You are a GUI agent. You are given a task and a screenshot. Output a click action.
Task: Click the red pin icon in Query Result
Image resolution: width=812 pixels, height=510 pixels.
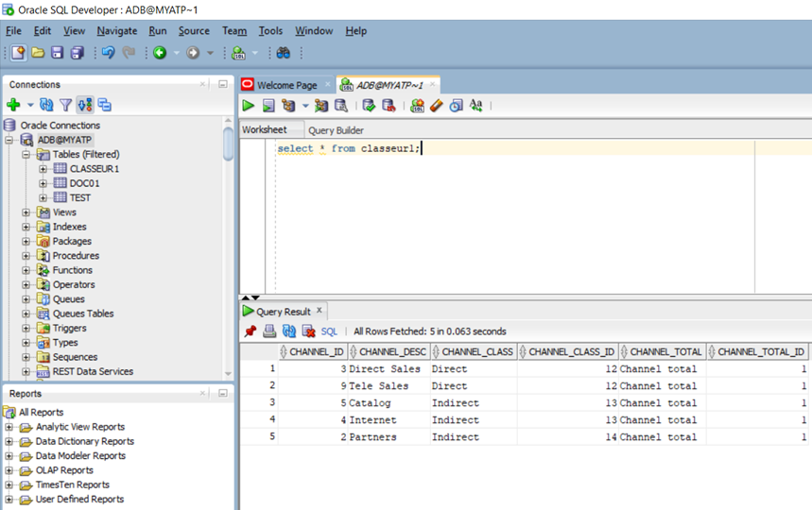coord(251,331)
